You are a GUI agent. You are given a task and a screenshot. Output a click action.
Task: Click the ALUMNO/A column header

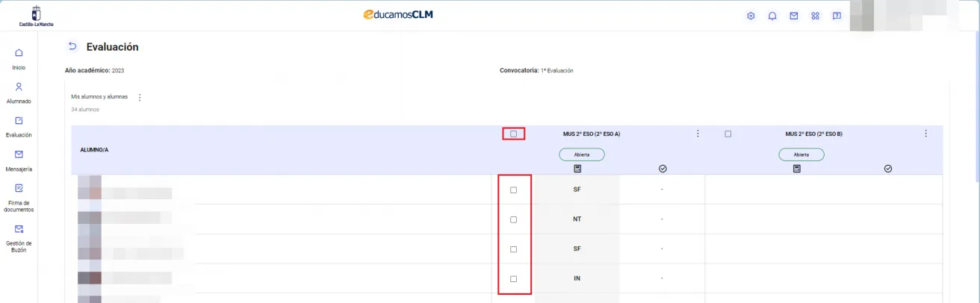pos(94,149)
